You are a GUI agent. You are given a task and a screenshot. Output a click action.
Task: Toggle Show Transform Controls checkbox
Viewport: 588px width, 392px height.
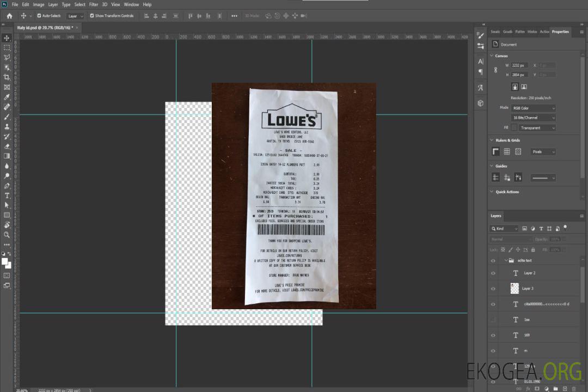point(92,16)
